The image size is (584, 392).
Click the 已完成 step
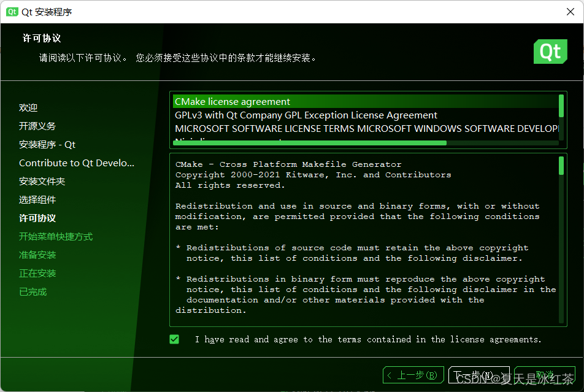(33, 292)
